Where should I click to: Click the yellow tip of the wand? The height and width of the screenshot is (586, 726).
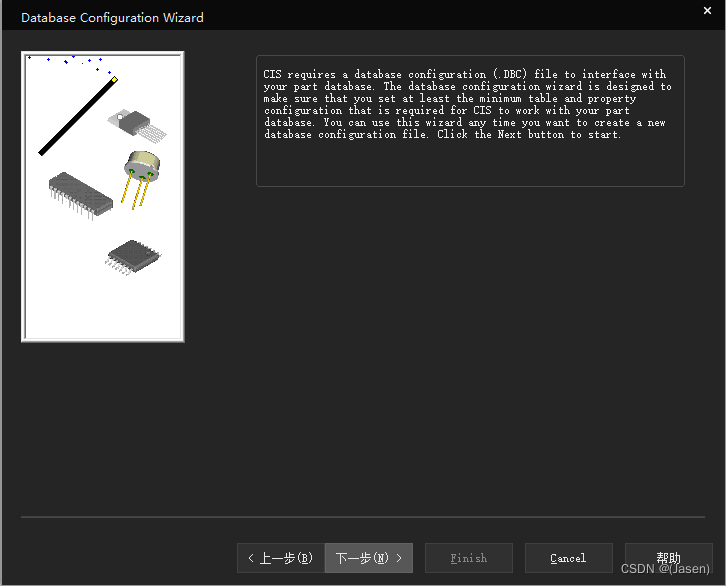[x=115, y=80]
